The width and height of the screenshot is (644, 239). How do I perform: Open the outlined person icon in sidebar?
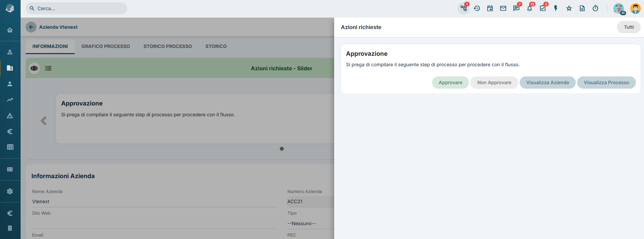[10, 52]
